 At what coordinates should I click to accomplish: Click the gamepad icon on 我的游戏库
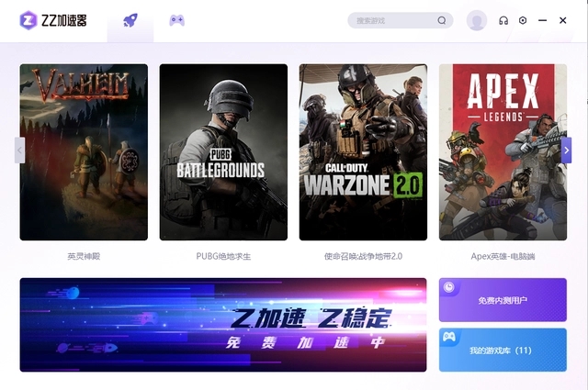(449, 337)
